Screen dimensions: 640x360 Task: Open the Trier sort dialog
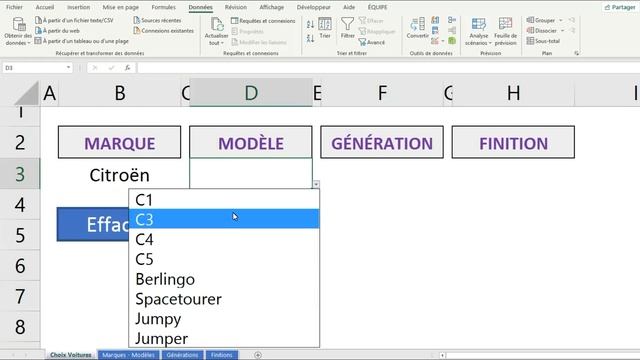click(325, 28)
